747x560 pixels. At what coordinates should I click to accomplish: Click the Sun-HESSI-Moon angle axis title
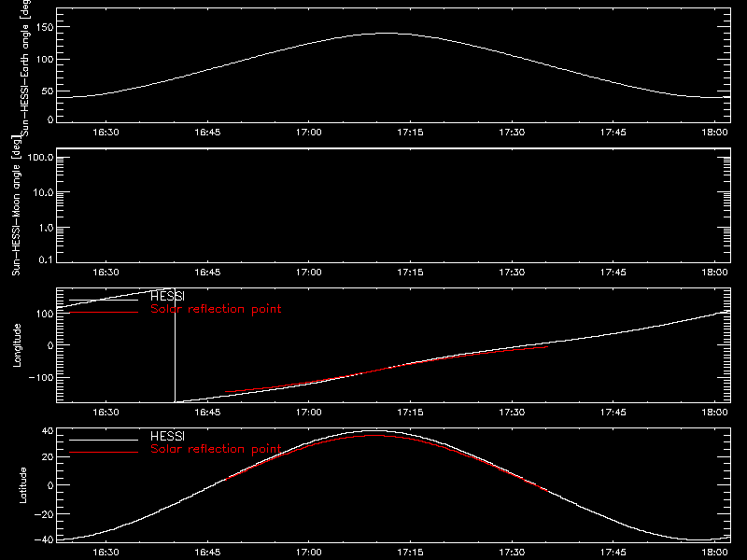(16, 205)
